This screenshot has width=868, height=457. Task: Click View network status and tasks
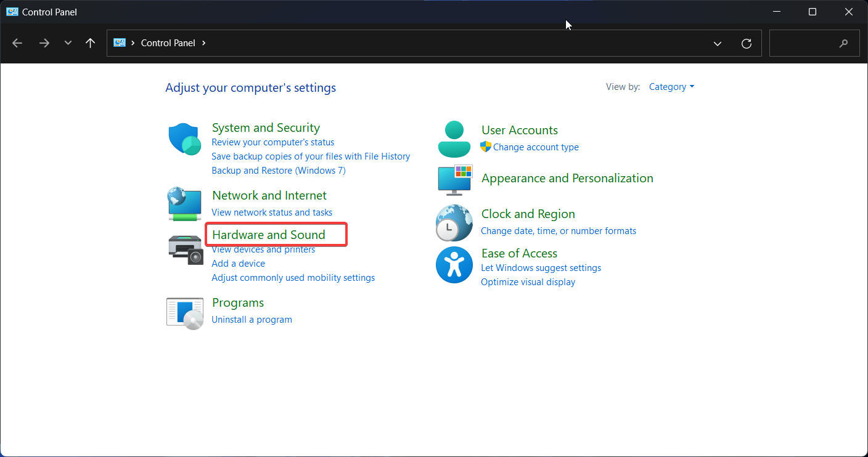[272, 212]
